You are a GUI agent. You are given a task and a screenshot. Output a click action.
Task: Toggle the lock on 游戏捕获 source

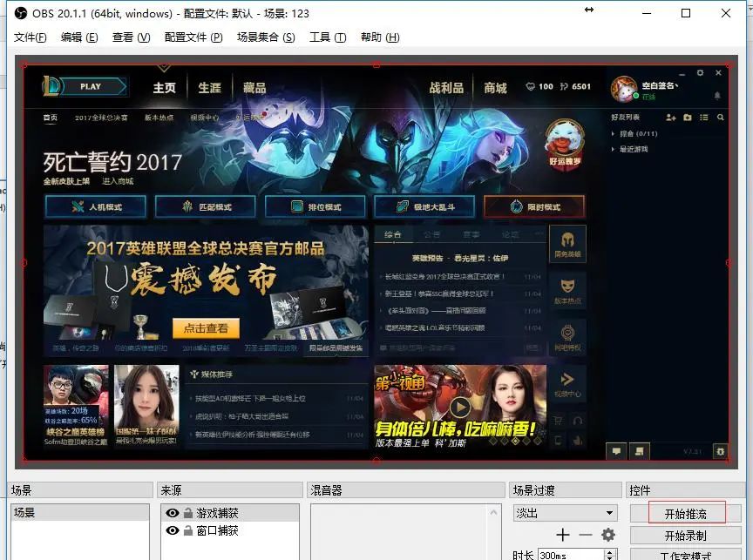tap(187, 513)
